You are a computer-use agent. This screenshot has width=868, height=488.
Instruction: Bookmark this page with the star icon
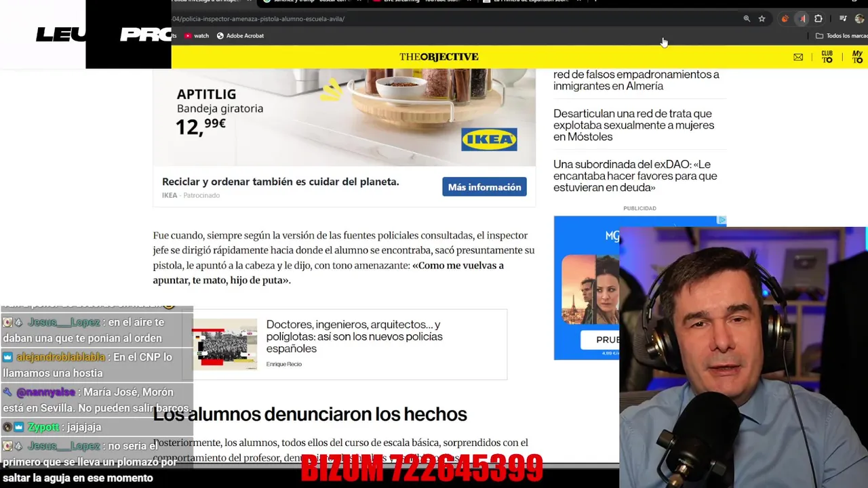coord(762,19)
